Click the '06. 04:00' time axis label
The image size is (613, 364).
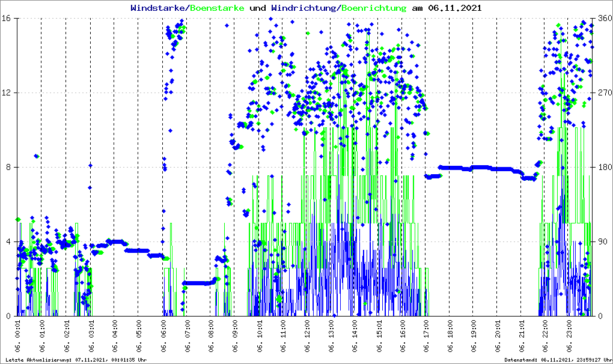[115, 336]
